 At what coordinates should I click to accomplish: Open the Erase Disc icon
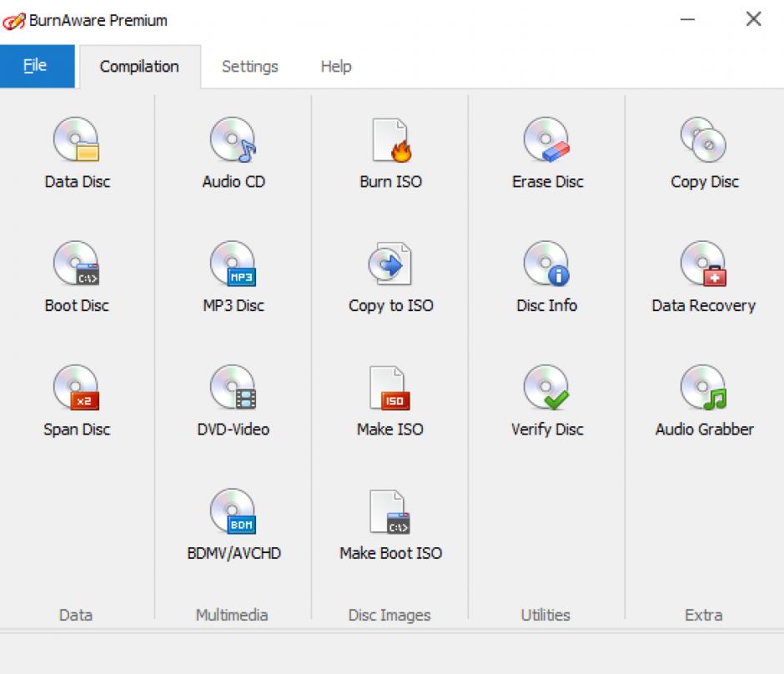(x=546, y=139)
